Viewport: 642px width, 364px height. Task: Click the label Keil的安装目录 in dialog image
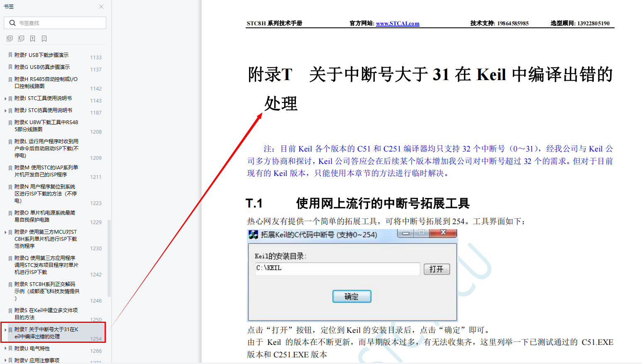(280, 257)
